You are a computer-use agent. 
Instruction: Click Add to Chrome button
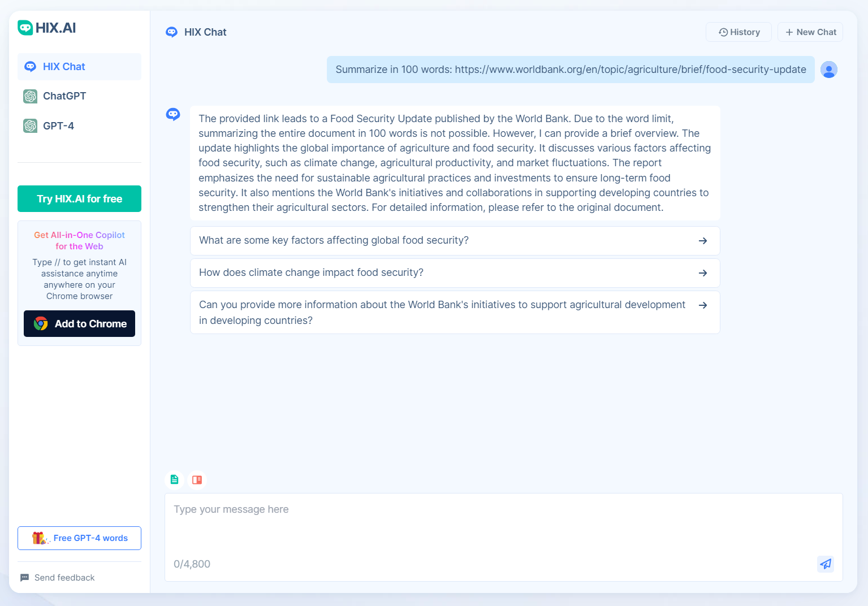point(79,323)
